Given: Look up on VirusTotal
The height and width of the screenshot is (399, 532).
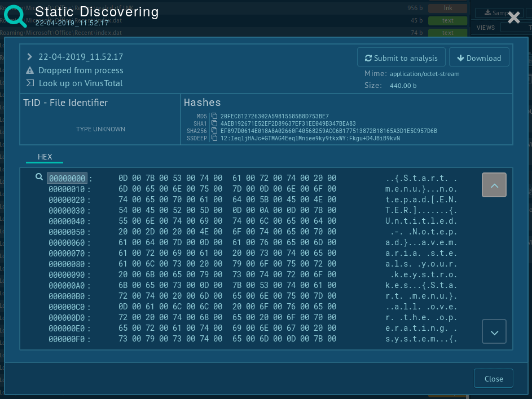Looking at the screenshot, I should [81, 83].
